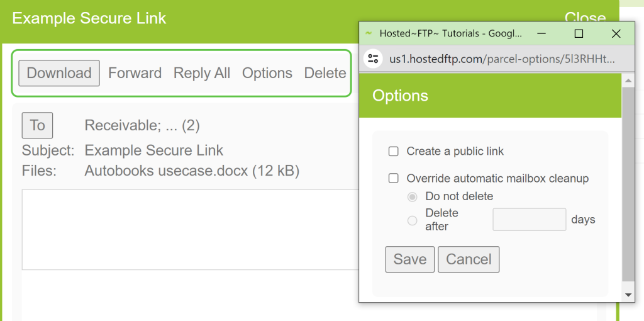Click the days number input field
The height and width of the screenshot is (321, 644).
pyautogui.click(x=529, y=220)
